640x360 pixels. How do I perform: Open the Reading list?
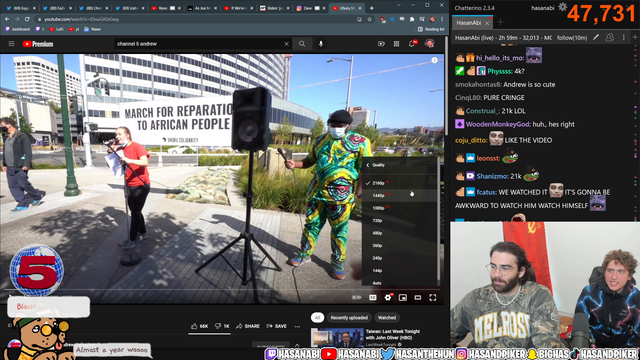[x=431, y=29]
